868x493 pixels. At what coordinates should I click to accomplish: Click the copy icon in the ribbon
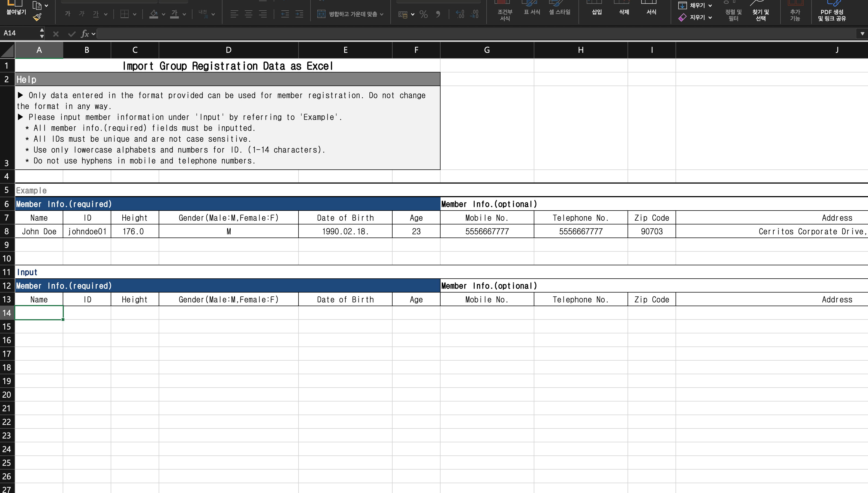[37, 5]
